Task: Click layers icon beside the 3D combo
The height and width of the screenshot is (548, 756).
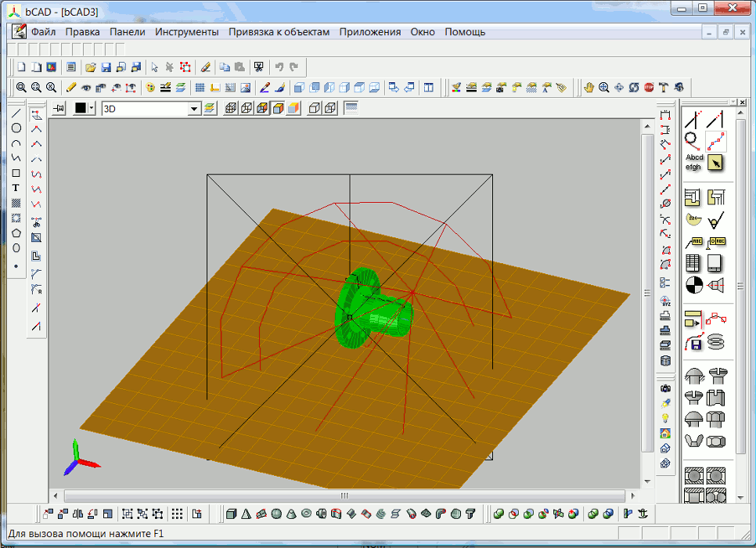Action: pyautogui.click(x=209, y=108)
